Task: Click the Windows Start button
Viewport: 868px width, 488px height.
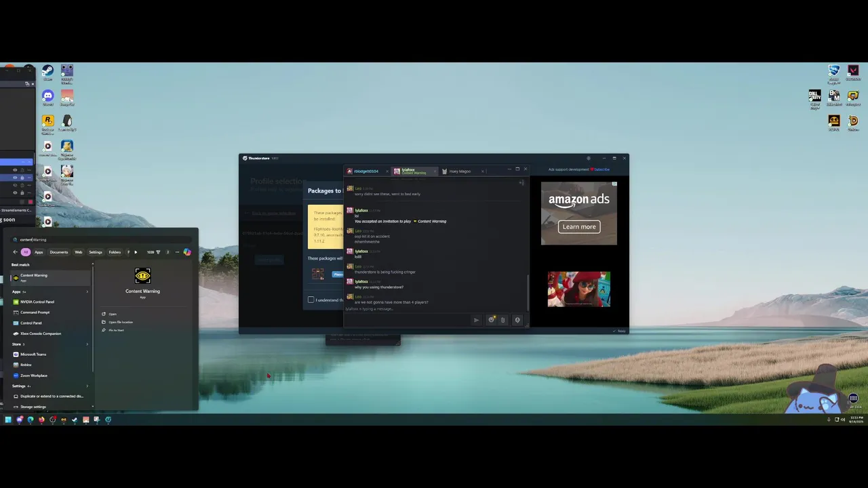Action: click(x=8, y=420)
